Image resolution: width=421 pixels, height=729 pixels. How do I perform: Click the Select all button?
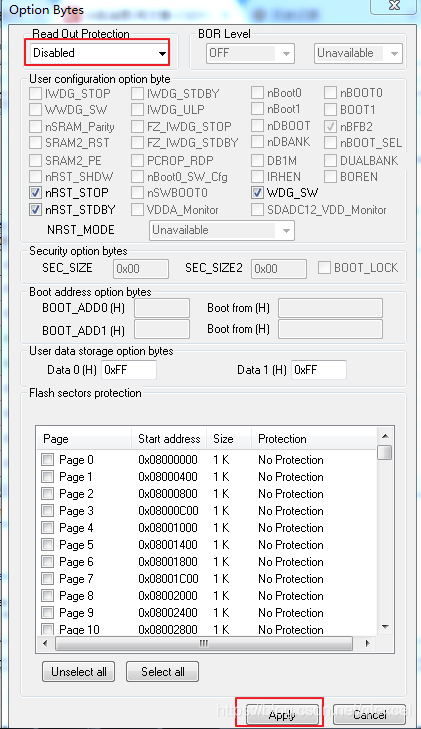(x=163, y=671)
